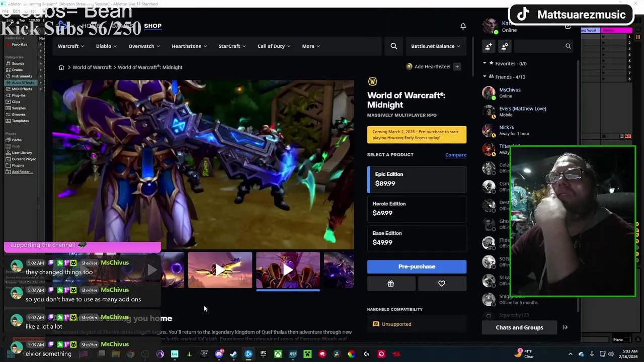This screenshot has height=362, width=644.
Task: Open Ableton Live taskbar icon
Action: tap(175, 354)
